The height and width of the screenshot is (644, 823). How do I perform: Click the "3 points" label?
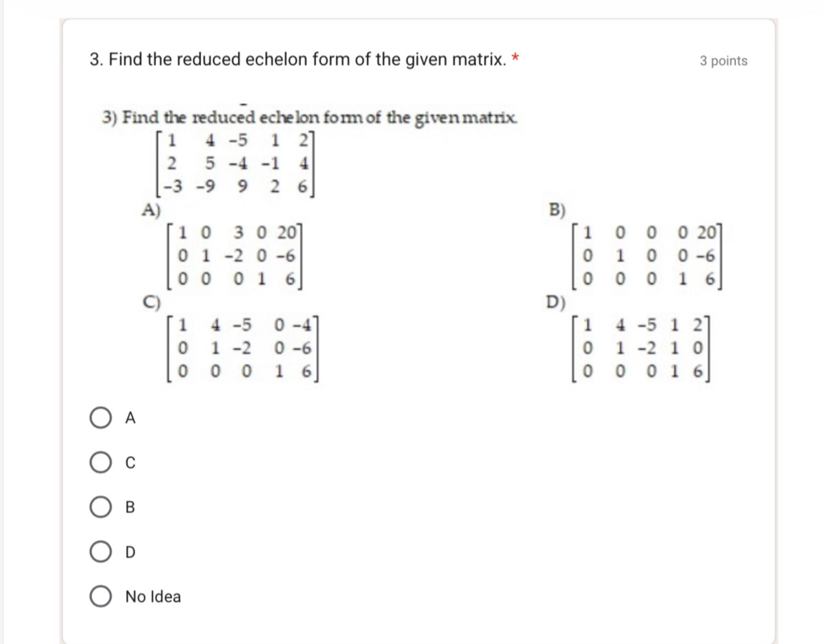723,61
